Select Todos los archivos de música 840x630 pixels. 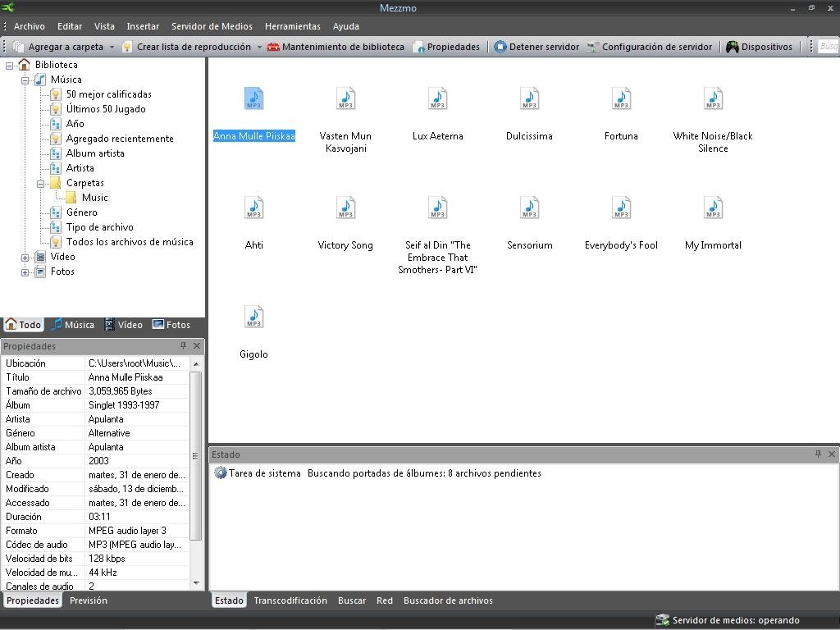click(x=130, y=242)
